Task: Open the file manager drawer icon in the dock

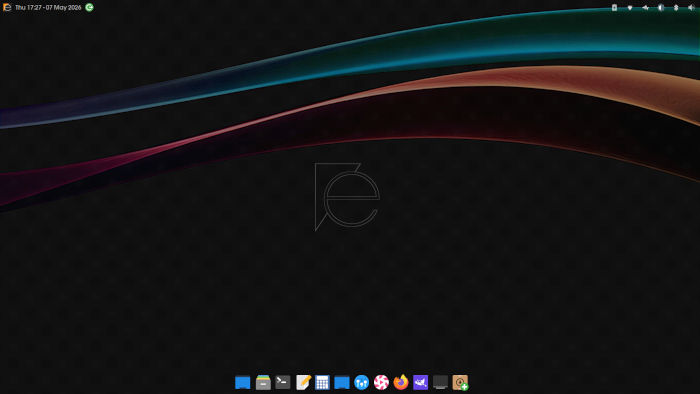Action: click(263, 382)
